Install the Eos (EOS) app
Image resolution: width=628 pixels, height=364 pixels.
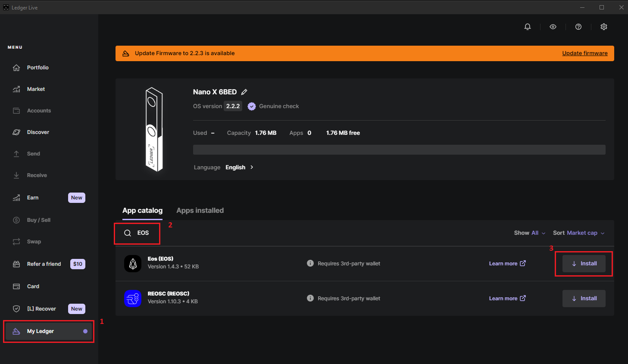pyautogui.click(x=584, y=264)
